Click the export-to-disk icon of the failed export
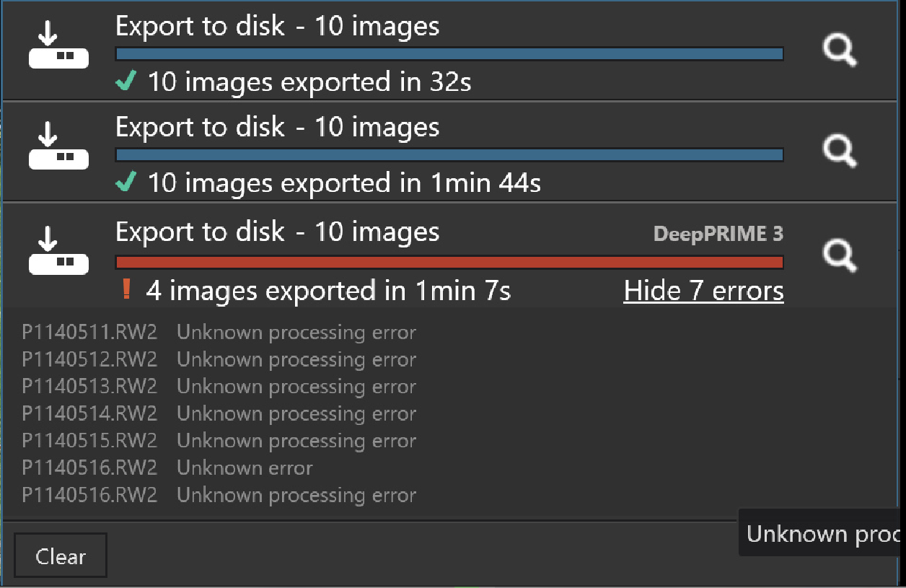Viewport: 906px width, 588px height. (x=58, y=251)
